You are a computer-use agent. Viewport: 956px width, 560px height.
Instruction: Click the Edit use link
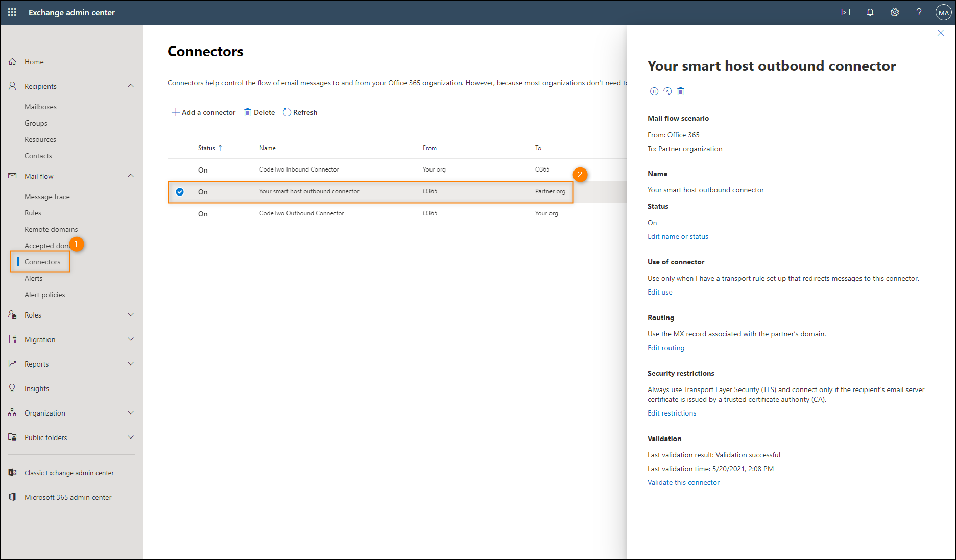(660, 292)
